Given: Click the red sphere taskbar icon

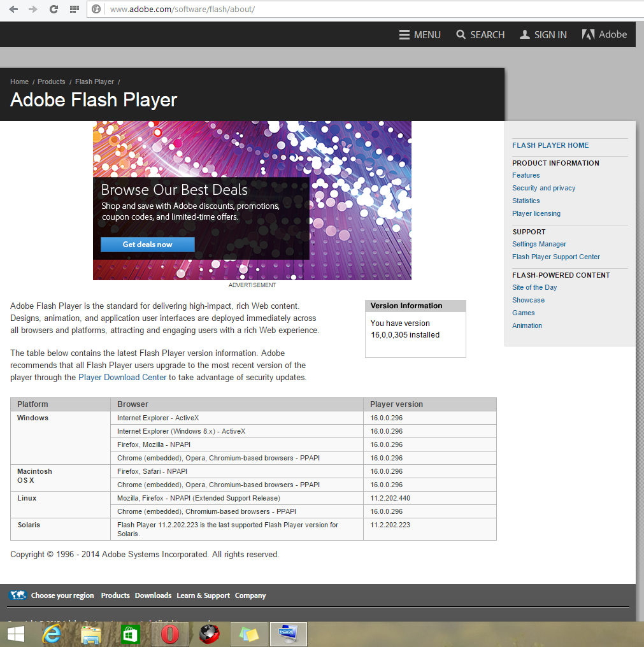Looking at the screenshot, I should (209, 634).
